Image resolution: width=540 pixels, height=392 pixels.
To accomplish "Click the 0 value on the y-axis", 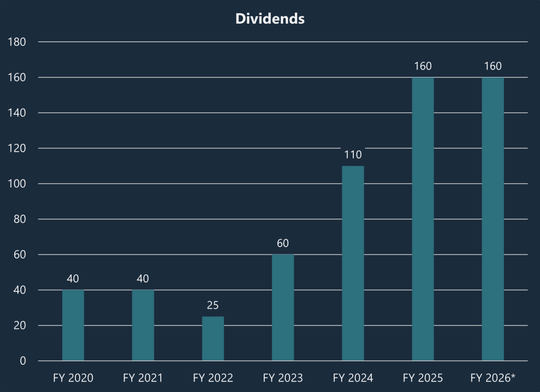I will coord(23,361).
